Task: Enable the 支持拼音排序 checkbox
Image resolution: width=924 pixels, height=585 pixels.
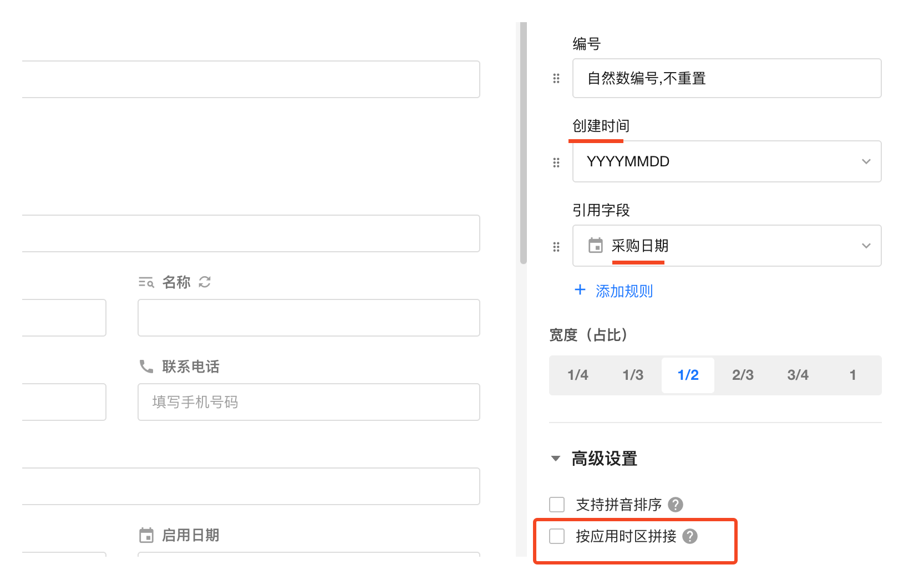Action: click(557, 505)
